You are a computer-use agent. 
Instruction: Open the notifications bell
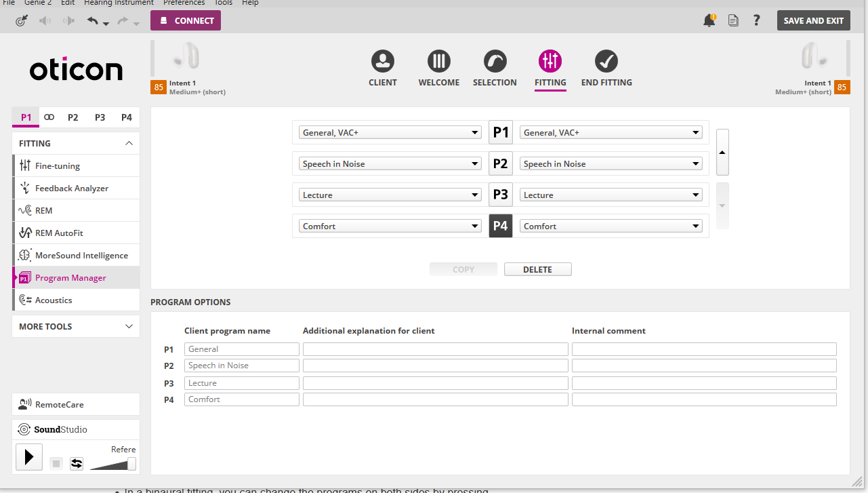click(709, 20)
